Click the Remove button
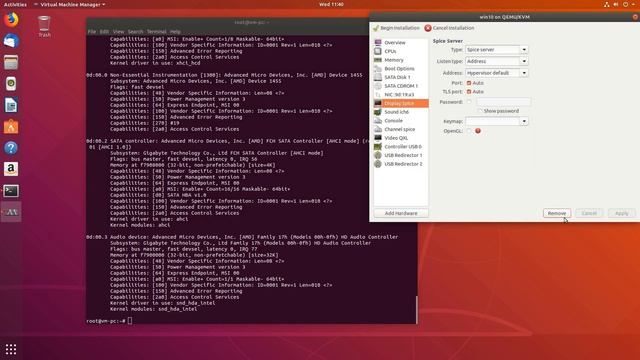640x360 pixels. coord(557,213)
